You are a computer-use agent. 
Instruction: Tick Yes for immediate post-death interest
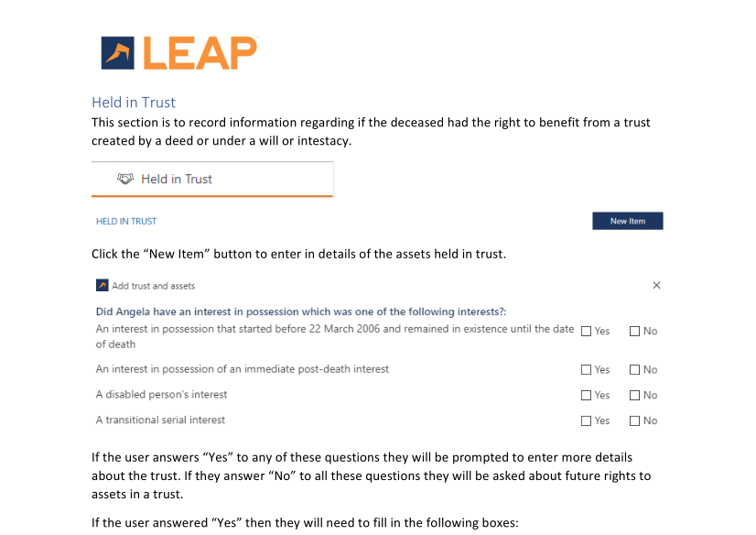tap(586, 370)
